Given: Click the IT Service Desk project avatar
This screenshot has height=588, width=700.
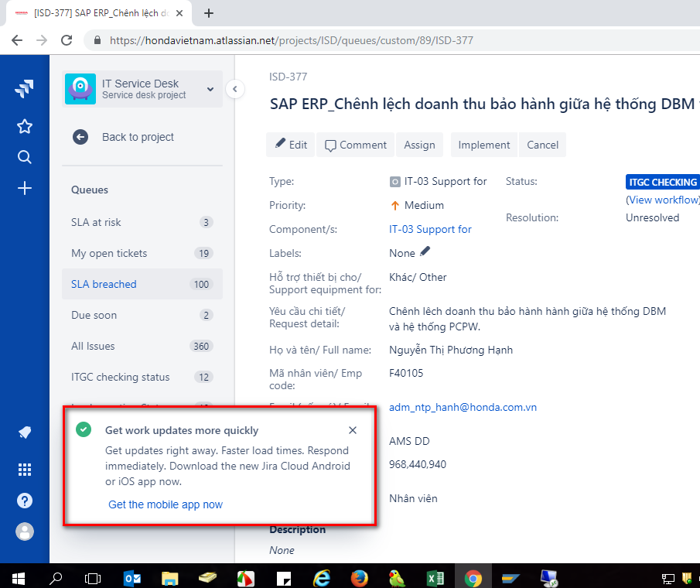Looking at the screenshot, I should pyautogui.click(x=80, y=89).
